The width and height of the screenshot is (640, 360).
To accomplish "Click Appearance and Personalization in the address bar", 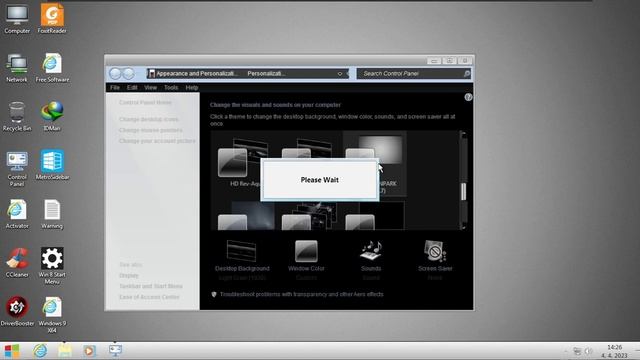I will click(196, 73).
